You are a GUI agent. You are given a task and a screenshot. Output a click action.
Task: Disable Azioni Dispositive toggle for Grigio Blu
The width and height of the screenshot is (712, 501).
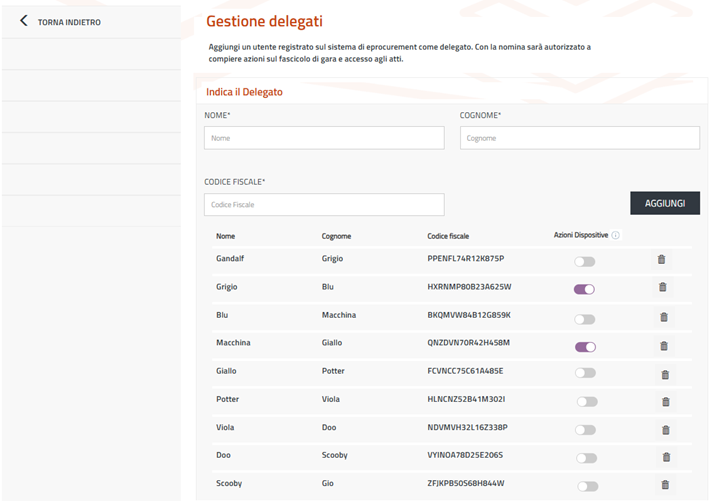click(584, 289)
